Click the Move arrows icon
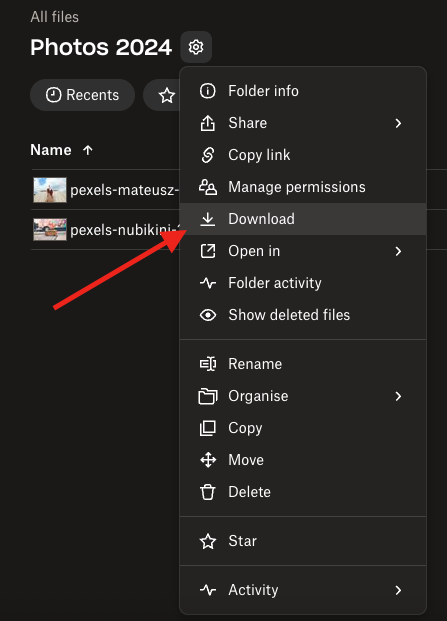This screenshot has height=621, width=447. click(x=207, y=460)
